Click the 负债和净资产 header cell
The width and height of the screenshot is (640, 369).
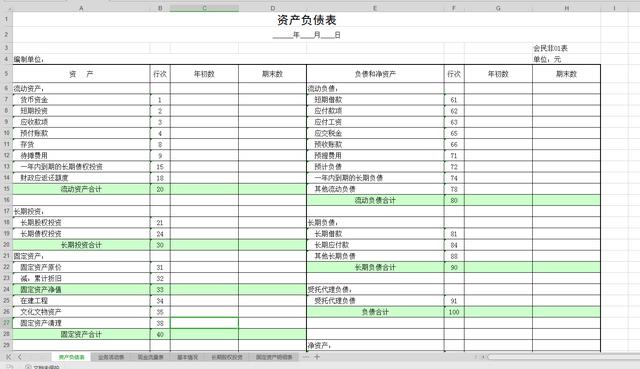coord(375,74)
